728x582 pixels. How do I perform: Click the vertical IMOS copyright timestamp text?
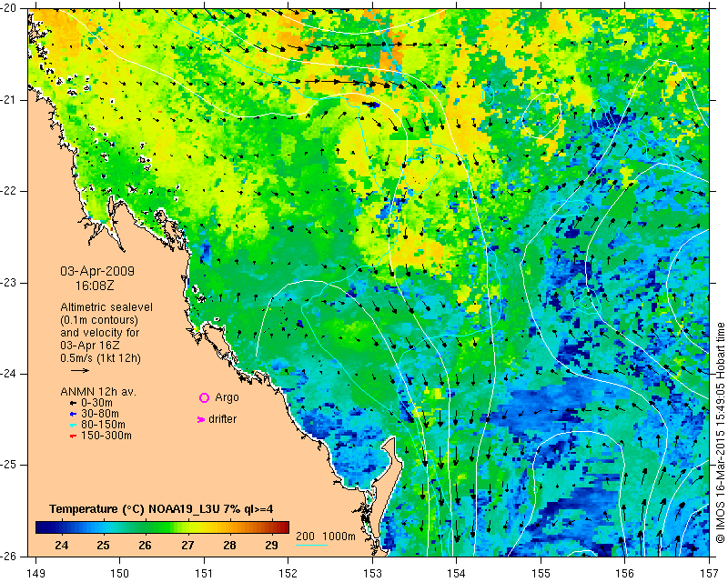720,433
